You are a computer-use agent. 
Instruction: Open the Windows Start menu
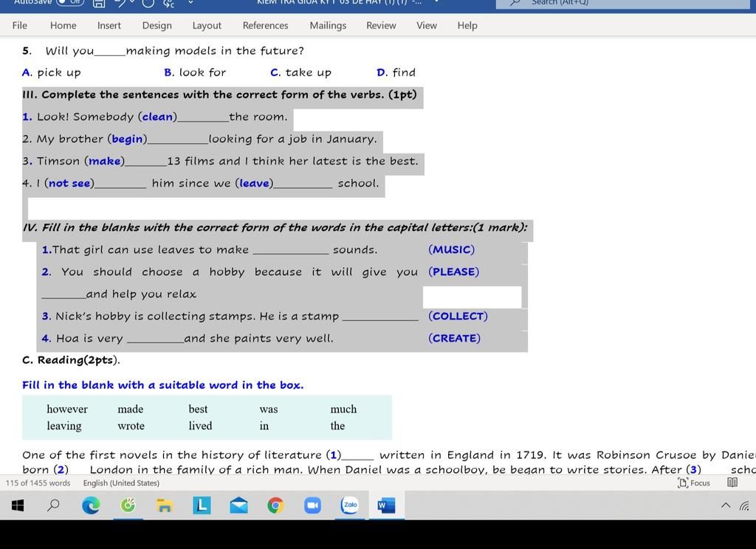[18, 505]
